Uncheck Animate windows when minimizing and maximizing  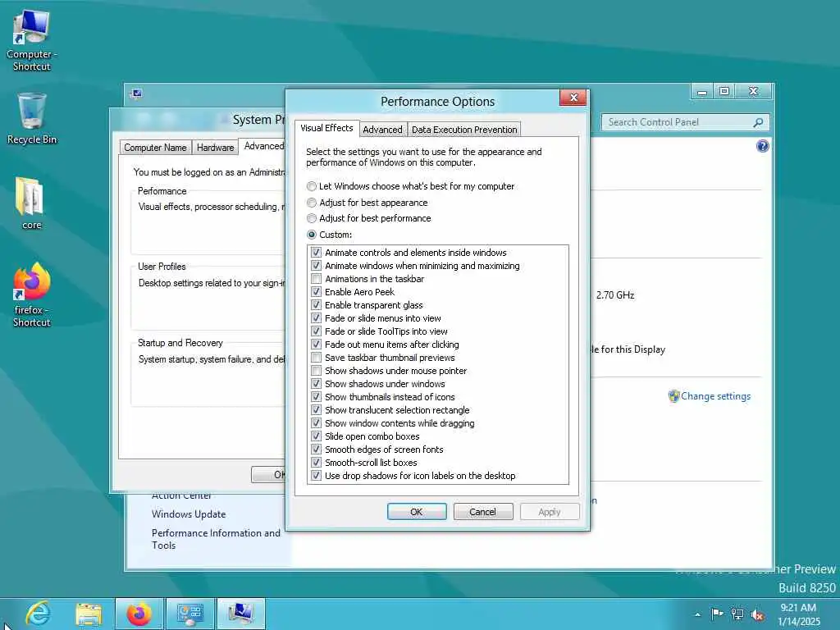(x=316, y=266)
